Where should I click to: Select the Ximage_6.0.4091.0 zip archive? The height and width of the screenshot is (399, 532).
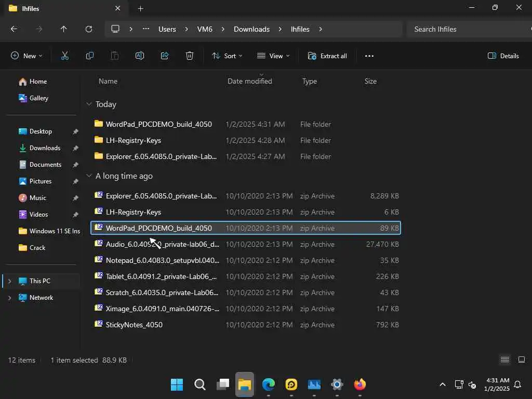pos(246,309)
